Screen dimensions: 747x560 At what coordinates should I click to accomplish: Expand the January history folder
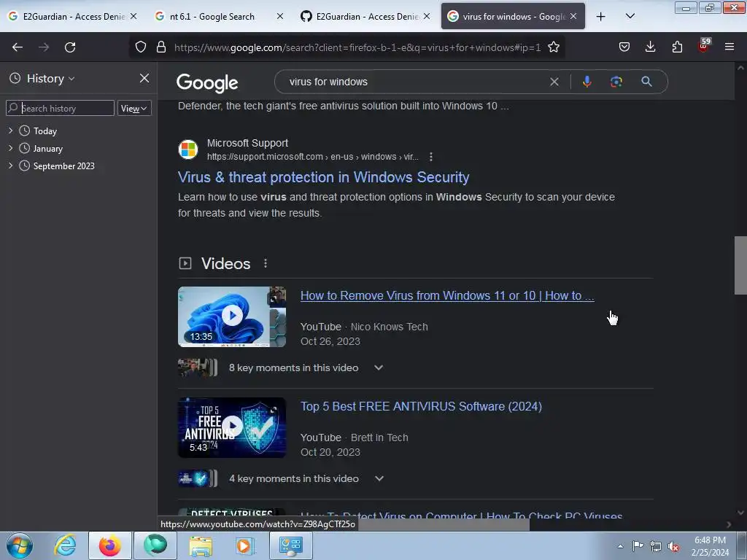pyautogui.click(x=10, y=148)
